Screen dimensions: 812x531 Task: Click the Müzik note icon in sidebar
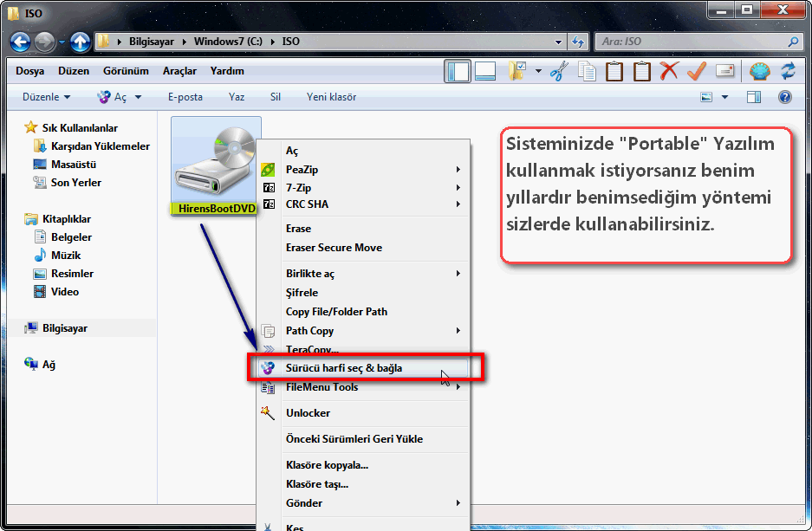coord(40,256)
